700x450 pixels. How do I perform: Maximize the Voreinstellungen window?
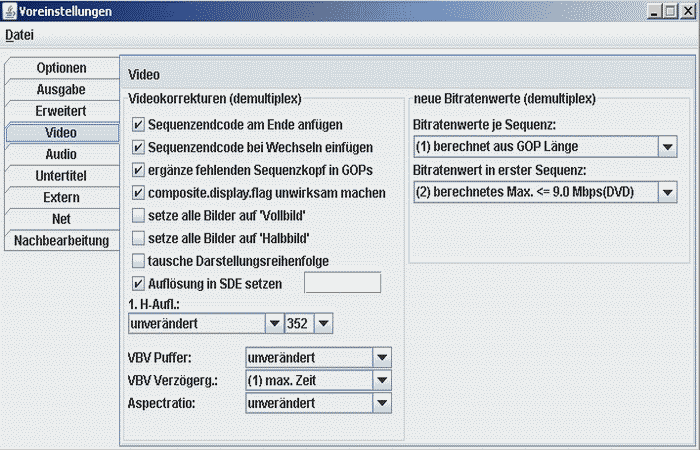668,11
